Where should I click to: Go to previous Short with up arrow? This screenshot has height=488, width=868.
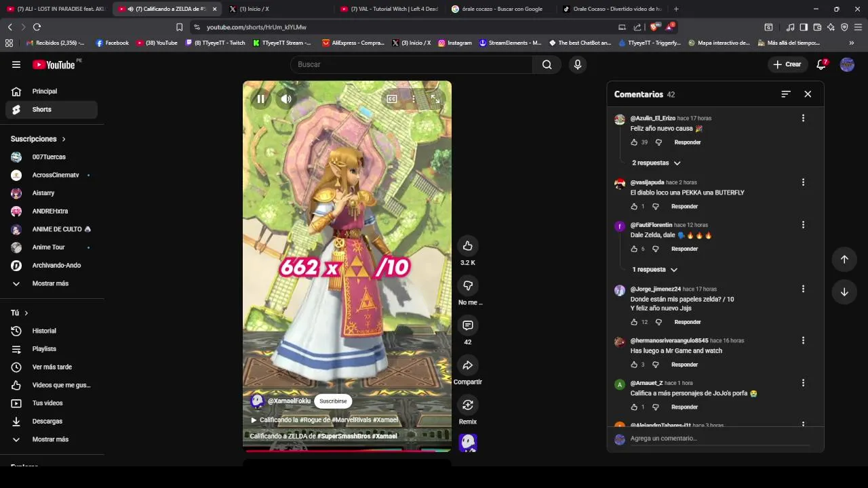pyautogui.click(x=844, y=259)
